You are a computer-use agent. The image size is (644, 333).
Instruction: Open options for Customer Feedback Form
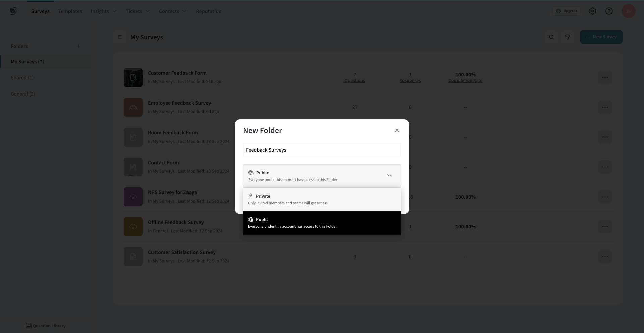click(605, 77)
